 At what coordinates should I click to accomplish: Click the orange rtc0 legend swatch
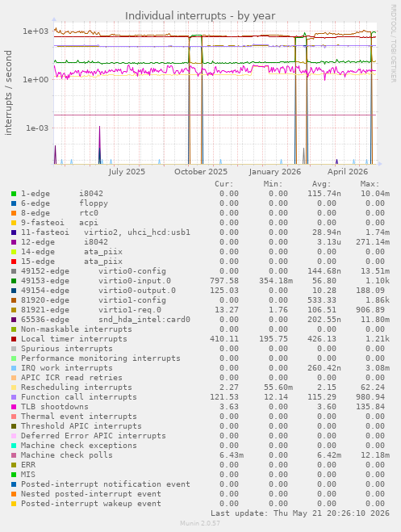coord(14,213)
